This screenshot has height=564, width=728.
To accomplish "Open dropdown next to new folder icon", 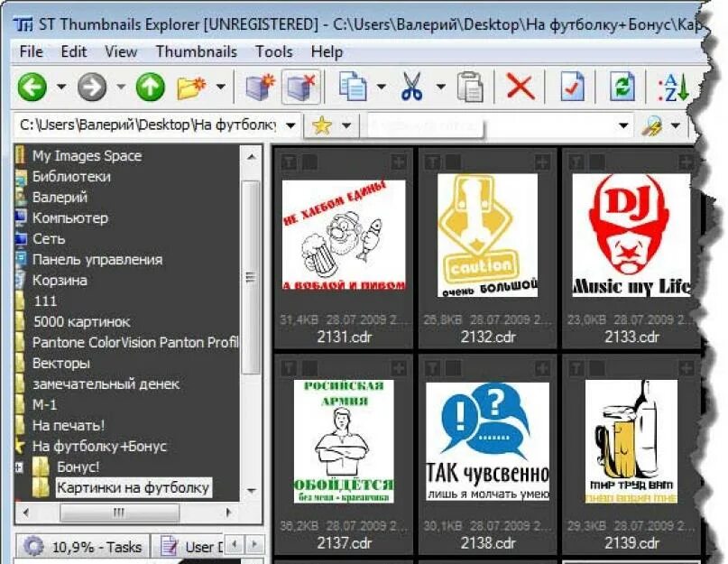I will click(221, 87).
